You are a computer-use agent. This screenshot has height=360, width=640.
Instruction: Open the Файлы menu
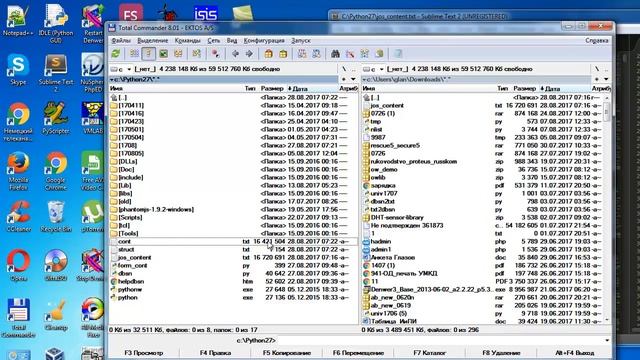(x=121, y=40)
